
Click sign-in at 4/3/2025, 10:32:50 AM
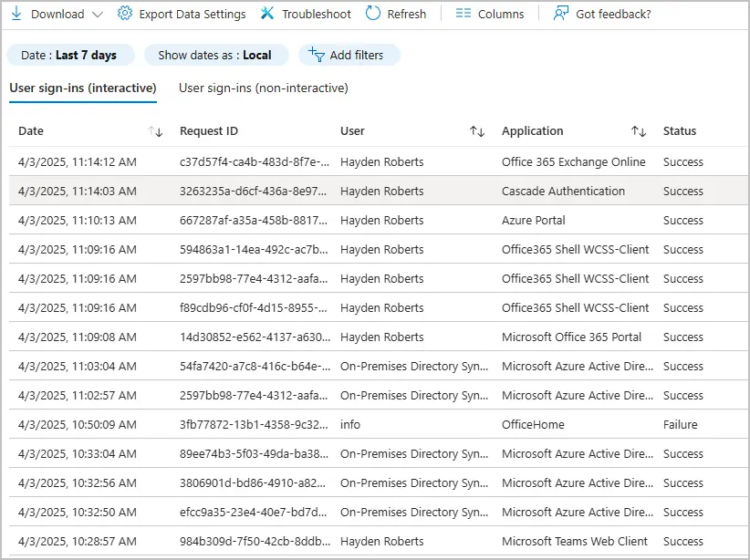click(x=78, y=513)
